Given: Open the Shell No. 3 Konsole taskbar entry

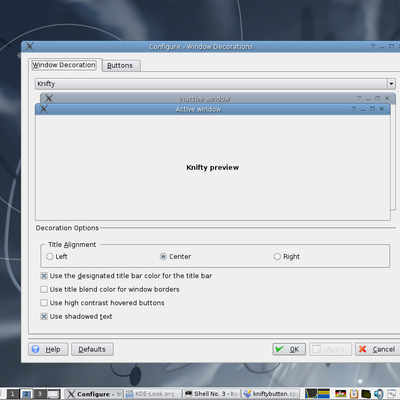Looking at the screenshot, I should click(212, 394).
